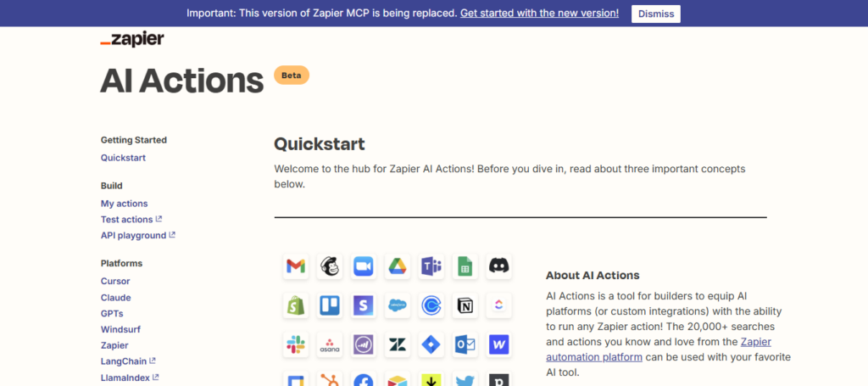Go to My actions page
This screenshot has width=868, height=386.
pos(124,204)
